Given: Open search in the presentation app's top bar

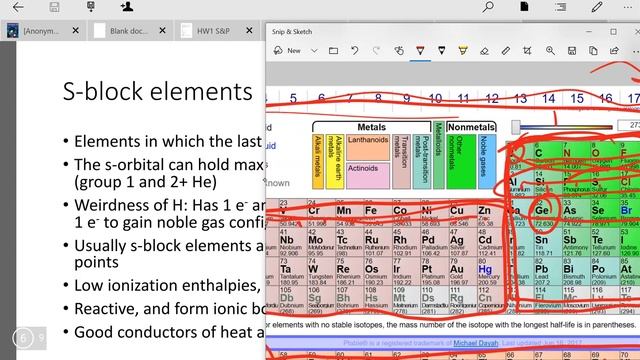Looking at the screenshot, I should click(488, 7).
